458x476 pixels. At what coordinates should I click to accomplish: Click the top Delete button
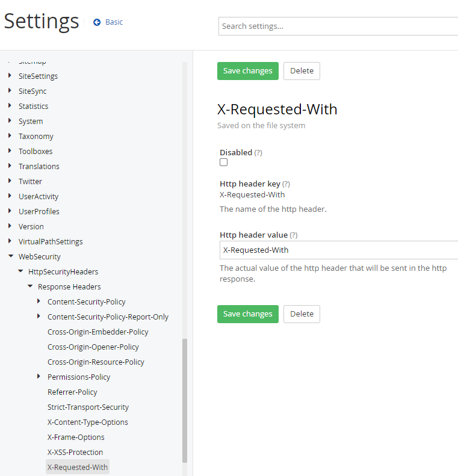coord(302,71)
